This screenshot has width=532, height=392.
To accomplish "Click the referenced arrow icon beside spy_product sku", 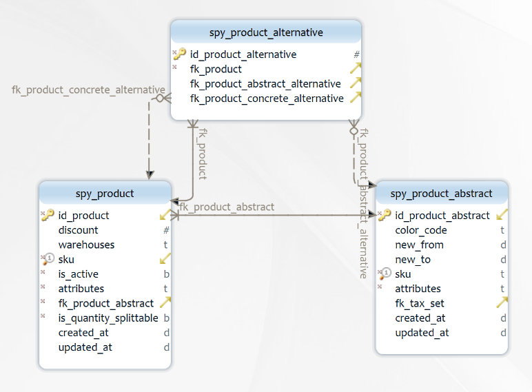I will pos(165,259).
